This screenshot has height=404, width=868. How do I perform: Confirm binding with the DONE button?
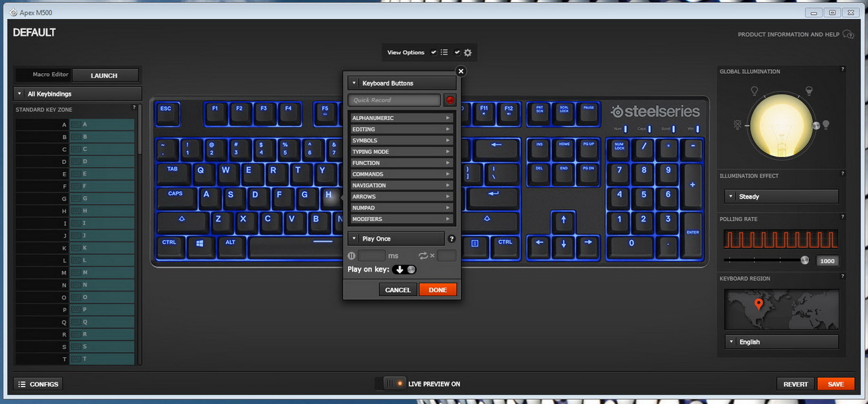pyautogui.click(x=438, y=289)
